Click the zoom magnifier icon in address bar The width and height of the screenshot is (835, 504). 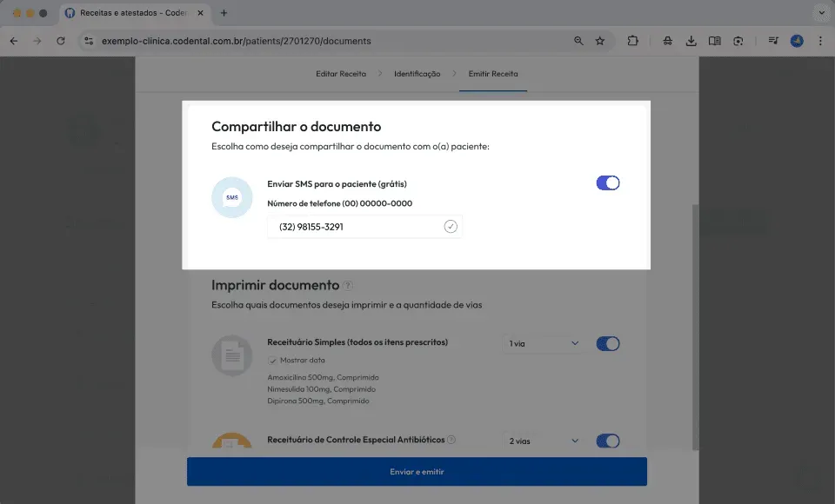[x=578, y=41]
